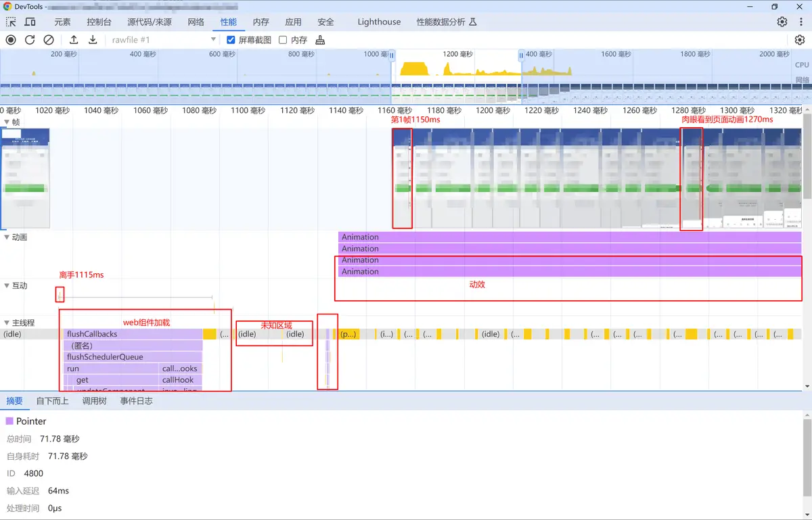
Task: Click the flask icon beside 性能数据分析
Action: 473,22
